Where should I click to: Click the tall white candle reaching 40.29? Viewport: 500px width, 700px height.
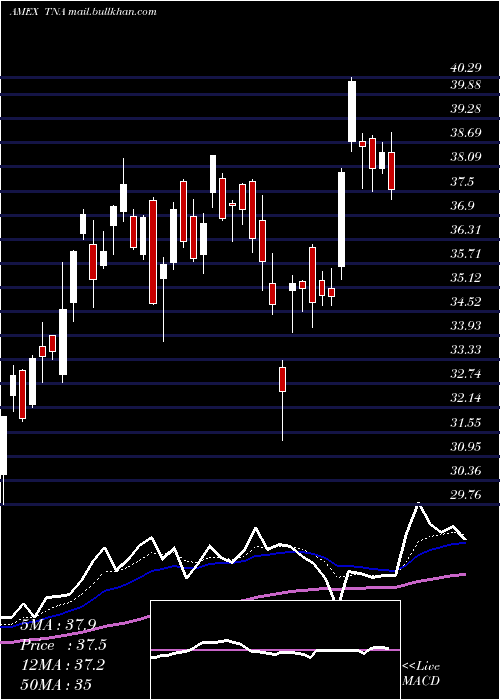(352, 111)
